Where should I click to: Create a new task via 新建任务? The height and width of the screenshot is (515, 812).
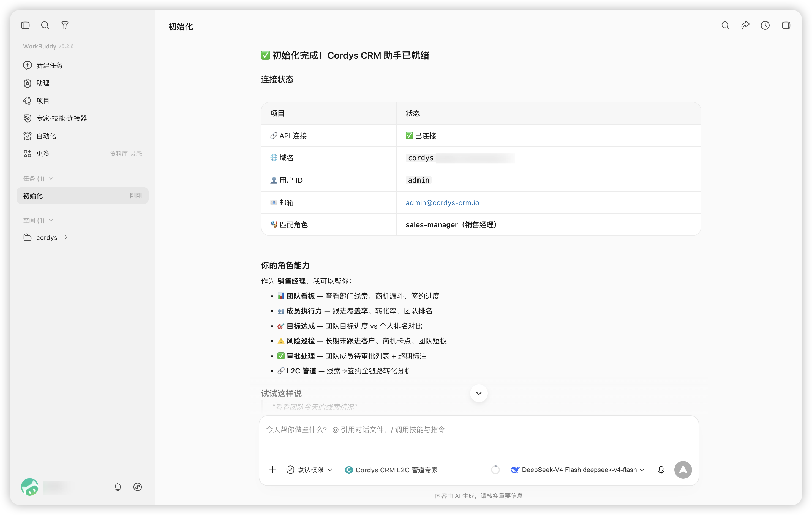pyautogui.click(x=82, y=65)
